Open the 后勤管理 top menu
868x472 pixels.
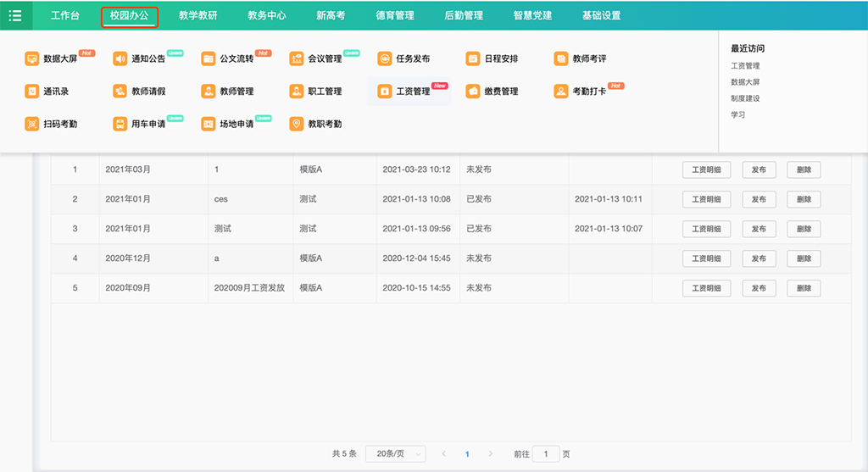464,15
